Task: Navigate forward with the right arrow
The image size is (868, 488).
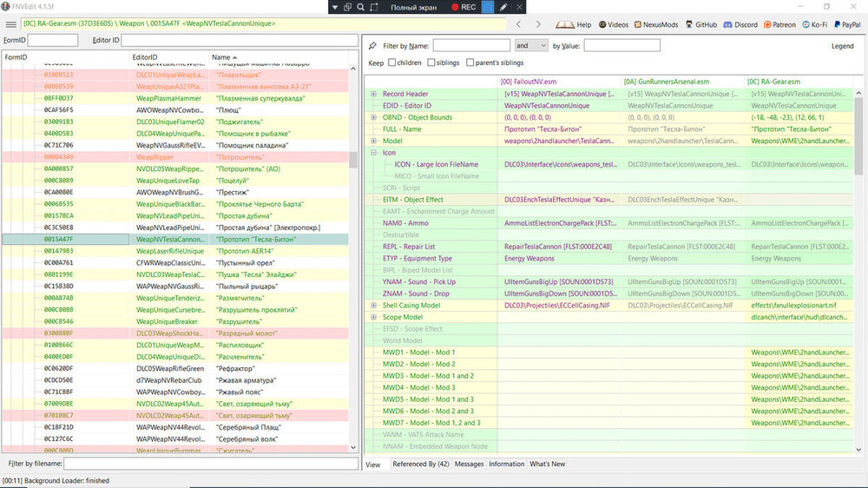Action: tap(538, 24)
